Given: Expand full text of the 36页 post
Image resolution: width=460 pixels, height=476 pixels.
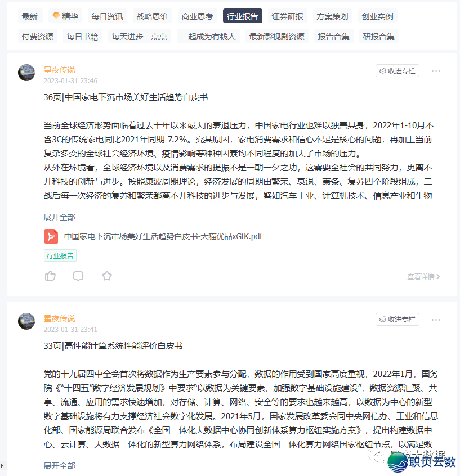Looking at the screenshot, I should [59, 217].
